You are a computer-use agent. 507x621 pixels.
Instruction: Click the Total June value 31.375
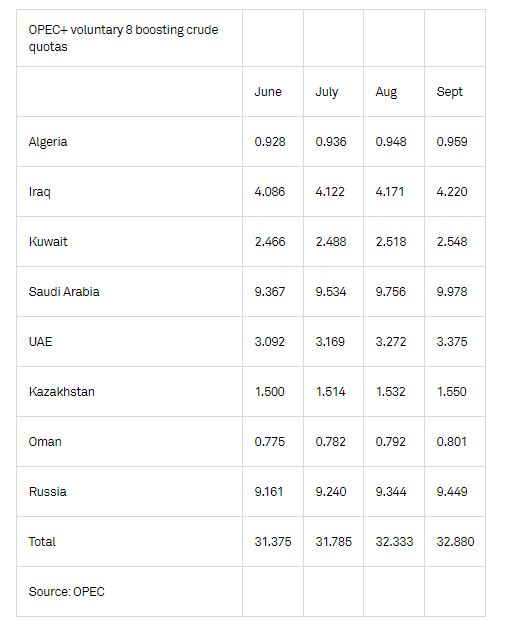[273, 542]
